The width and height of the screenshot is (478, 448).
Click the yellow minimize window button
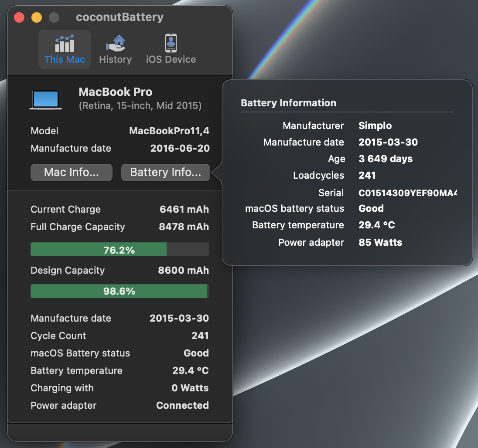click(x=37, y=17)
